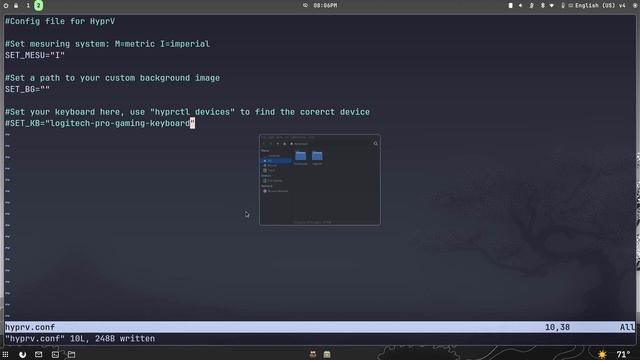Click the line SET_BG=""
This screenshot has width=640, height=360.
click(x=27, y=89)
